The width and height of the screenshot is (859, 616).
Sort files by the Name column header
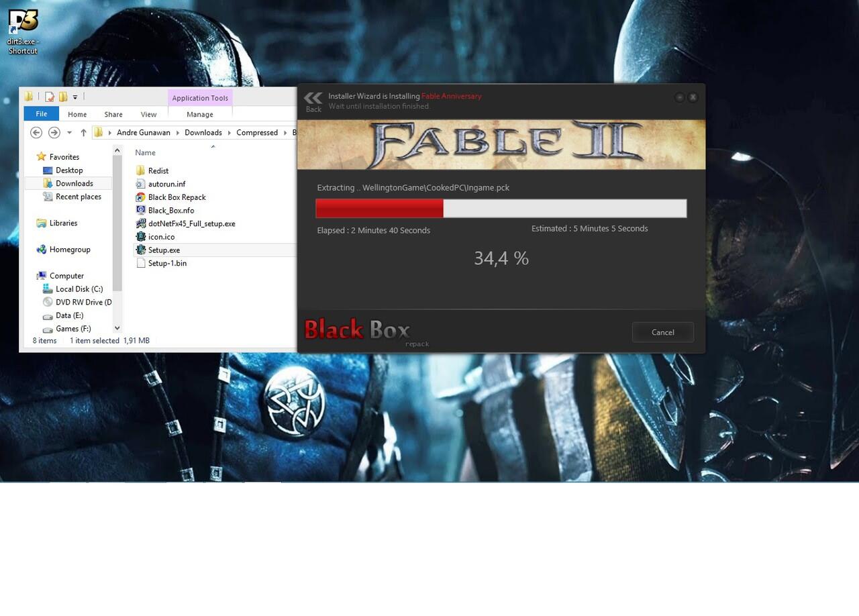tap(146, 152)
